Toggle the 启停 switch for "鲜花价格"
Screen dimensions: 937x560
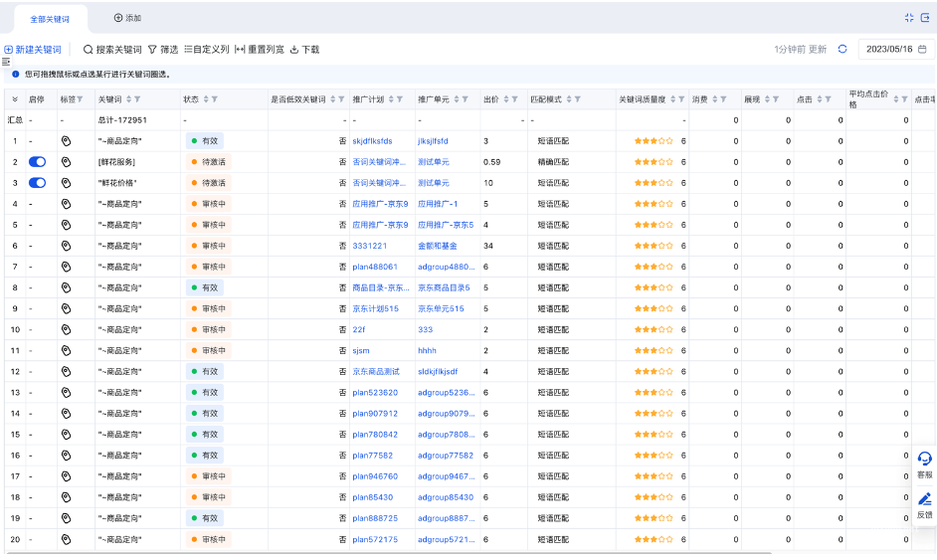(38, 183)
